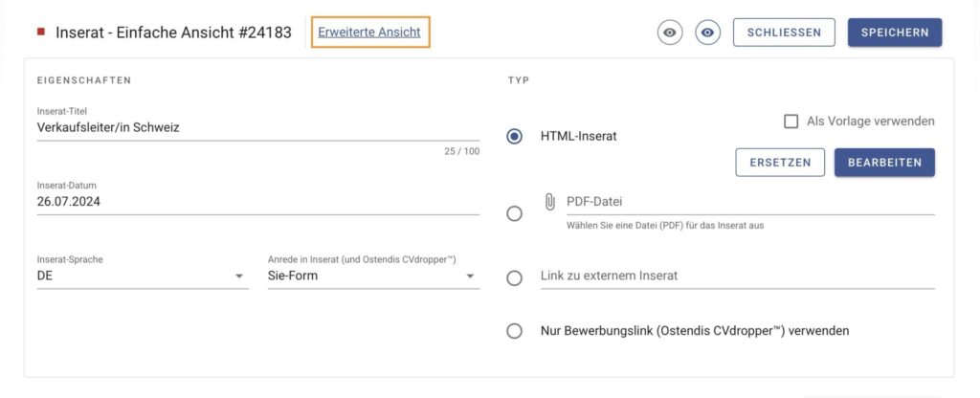
Task: Click the blue eye preview icon
Action: tap(708, 33)
